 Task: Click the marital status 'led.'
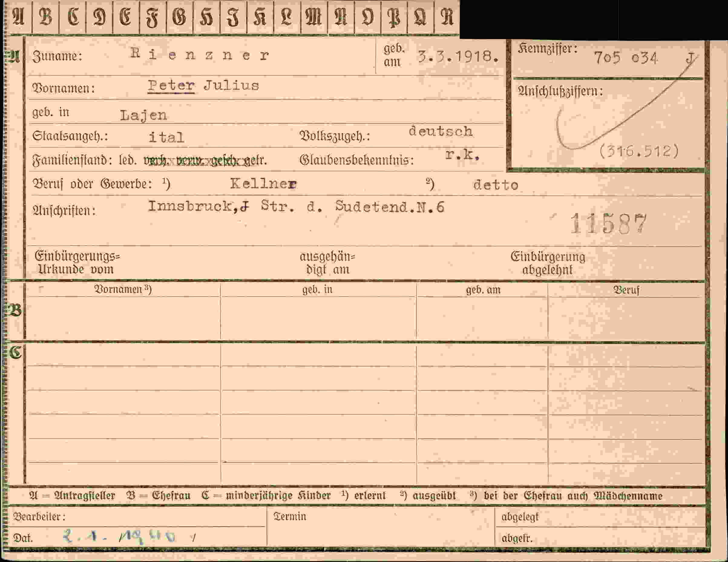128,161
